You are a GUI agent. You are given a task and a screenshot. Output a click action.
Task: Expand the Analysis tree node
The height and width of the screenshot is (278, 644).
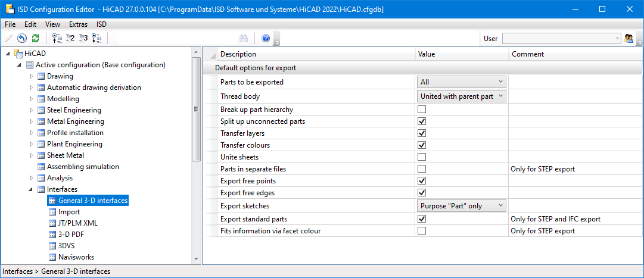(31, 178)
